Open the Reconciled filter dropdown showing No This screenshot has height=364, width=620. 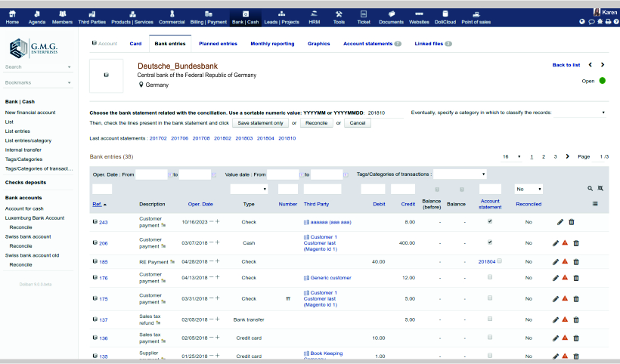(529, 189)
